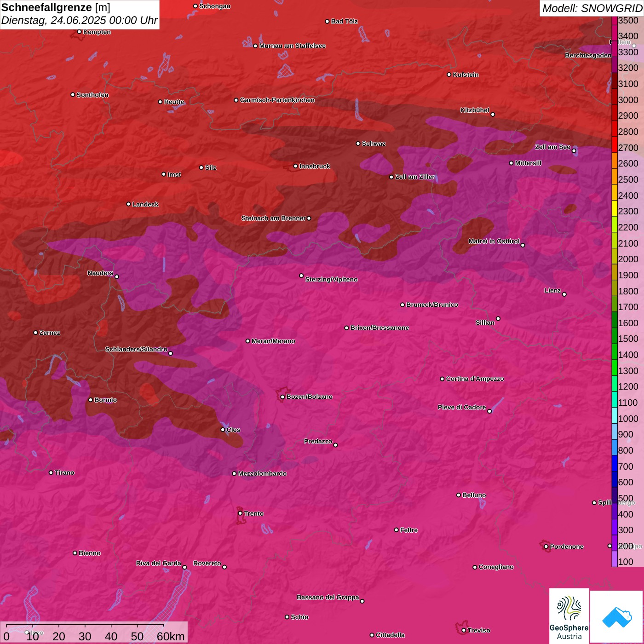Click the Conegliano label
Screen dimensions: 644x644
coord(496,567)
